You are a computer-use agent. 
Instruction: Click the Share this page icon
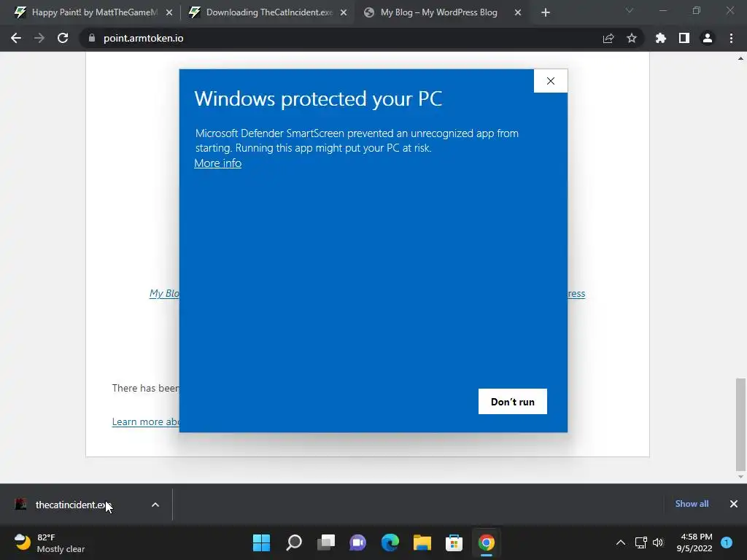tap(608, 38)
